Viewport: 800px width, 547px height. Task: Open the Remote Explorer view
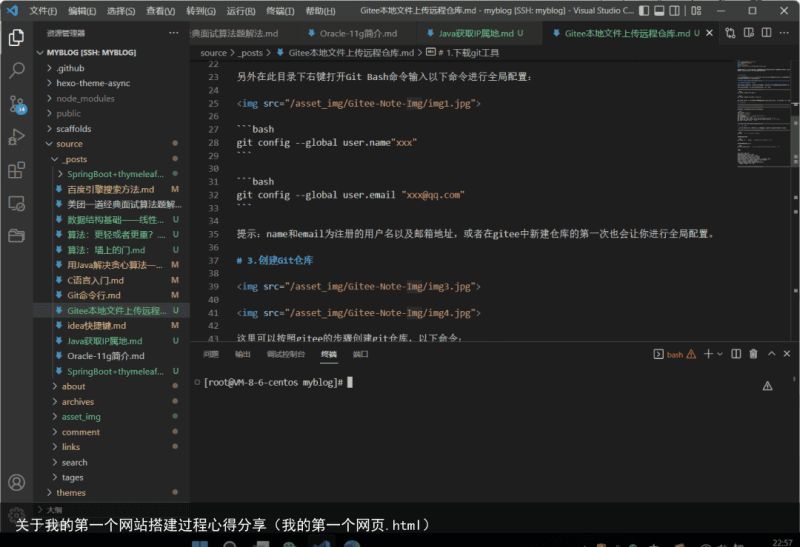tap(16, 204)
